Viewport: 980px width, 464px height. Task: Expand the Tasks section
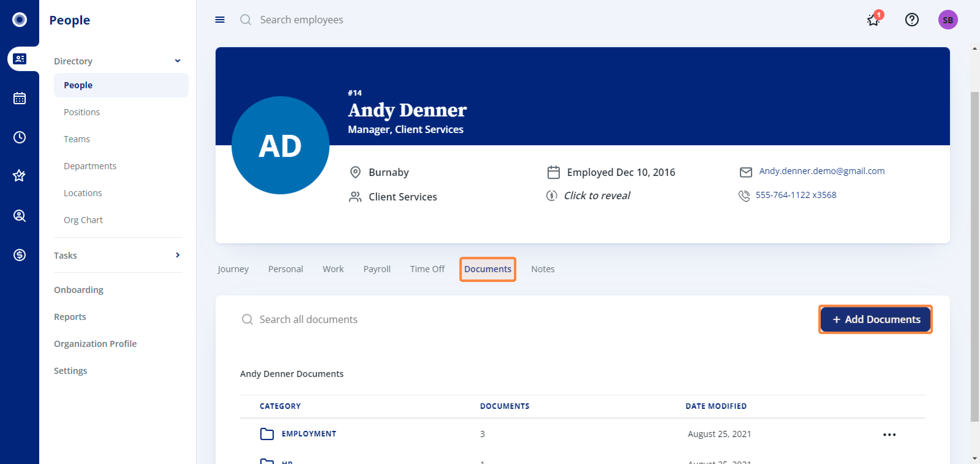click(177, 255)
